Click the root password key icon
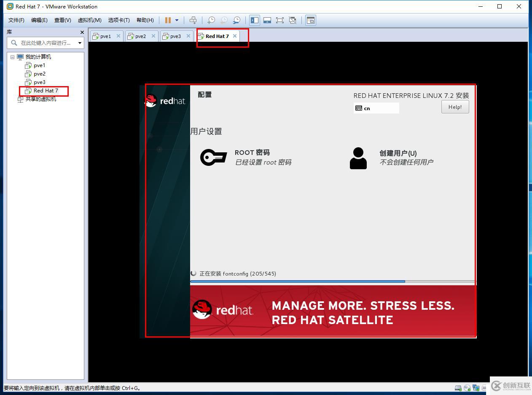 tap(213, 157)
